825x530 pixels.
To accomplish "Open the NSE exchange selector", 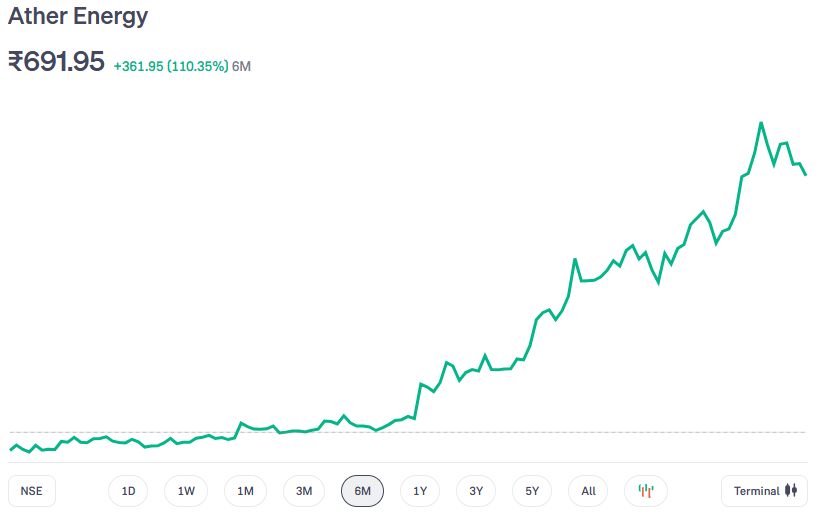I will [32, 491].
